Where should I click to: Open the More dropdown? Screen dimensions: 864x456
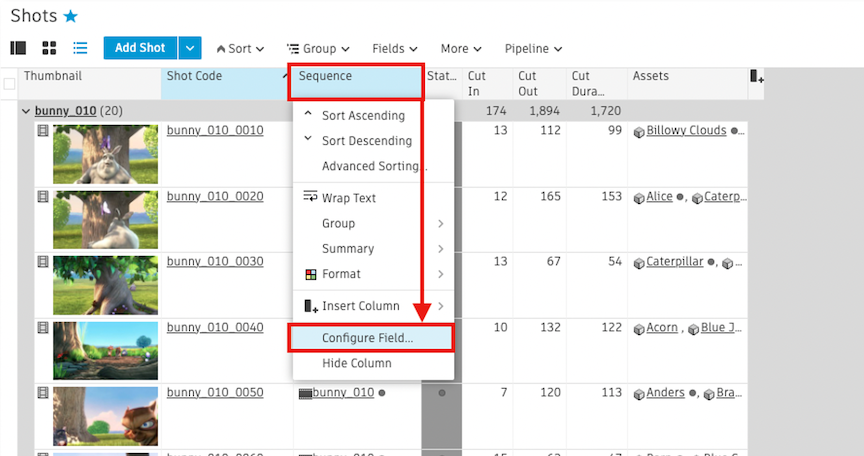461,48
